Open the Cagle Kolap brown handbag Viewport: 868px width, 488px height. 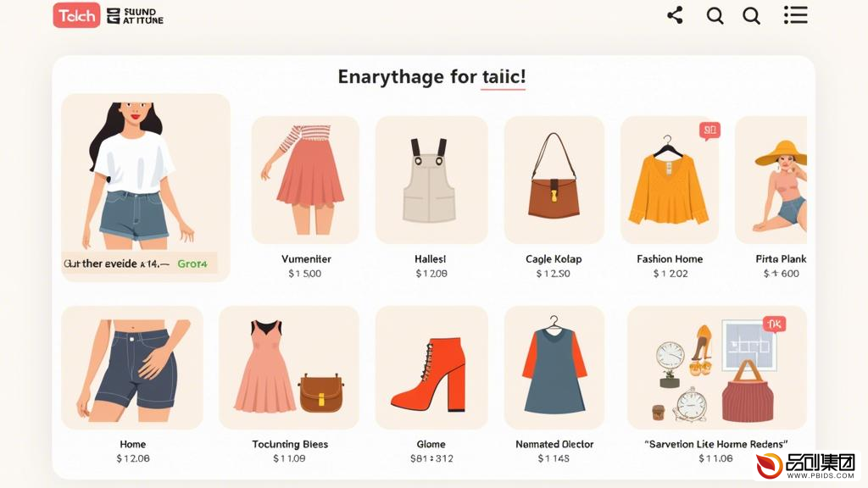[554, 180]
